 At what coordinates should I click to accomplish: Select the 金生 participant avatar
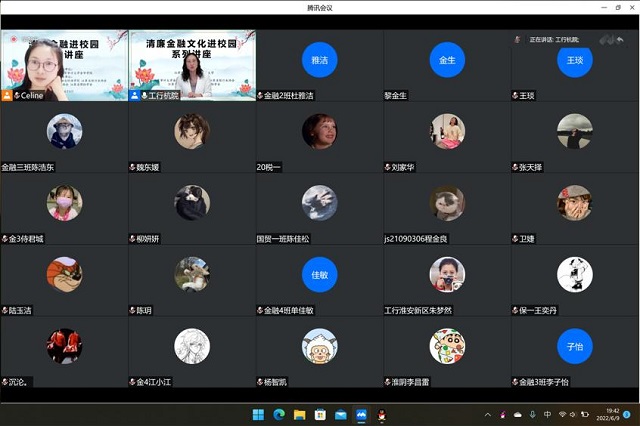click(x=447, y=59)
